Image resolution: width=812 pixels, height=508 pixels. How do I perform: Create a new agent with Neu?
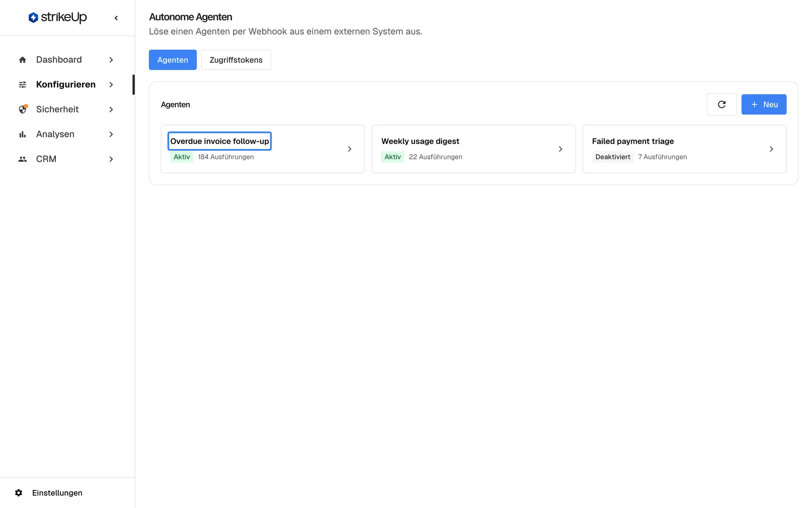coord(764,104)
